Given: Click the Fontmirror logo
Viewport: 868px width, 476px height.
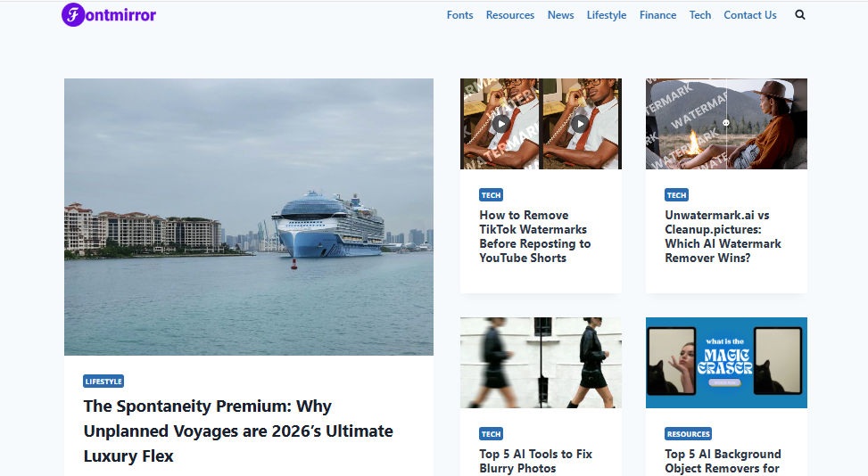Looking at the screenshot, I should point(109,15).
